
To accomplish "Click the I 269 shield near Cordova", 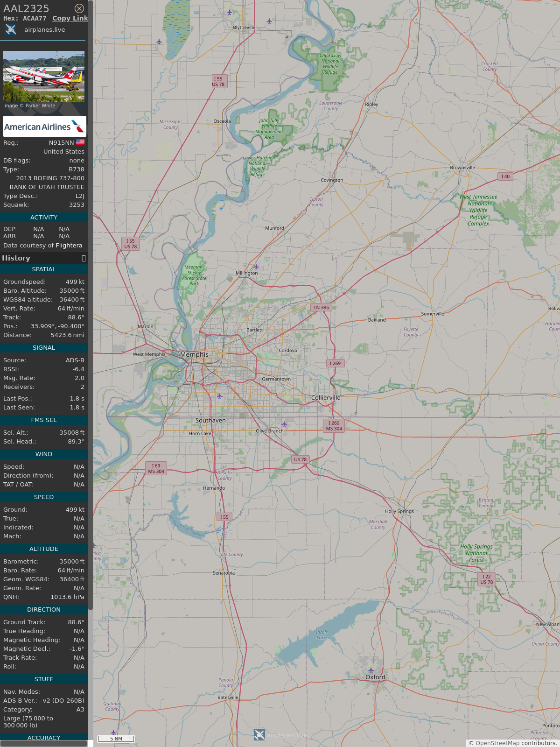I will click(335, 363).
